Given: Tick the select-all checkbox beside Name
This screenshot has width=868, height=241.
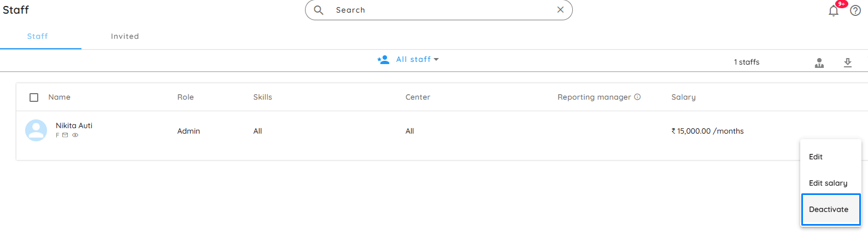Looking at the screenshot, I should tap(34, 97).
